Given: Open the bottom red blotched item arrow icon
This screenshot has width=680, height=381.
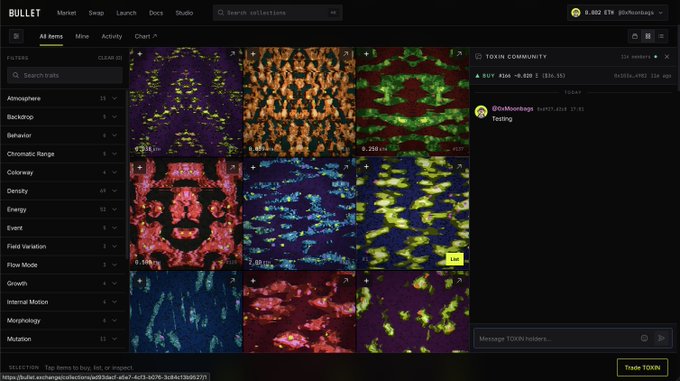Looking at the screenshot, I should click(346, 281).
